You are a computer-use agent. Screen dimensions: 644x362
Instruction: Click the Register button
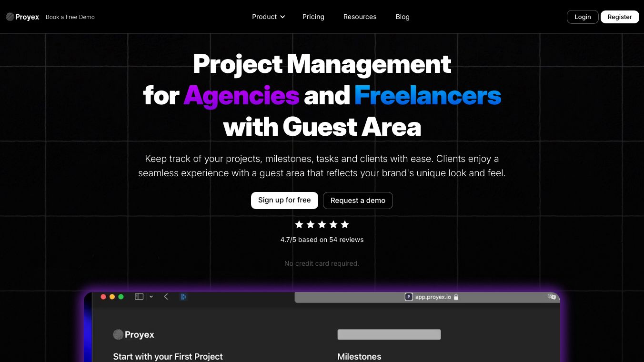(x=620, y=17)
